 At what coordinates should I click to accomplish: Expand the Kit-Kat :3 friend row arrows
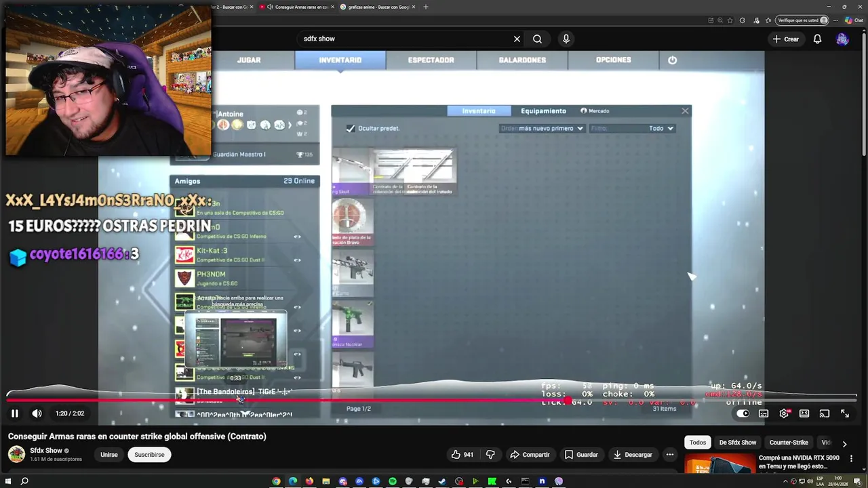[297, 260]
